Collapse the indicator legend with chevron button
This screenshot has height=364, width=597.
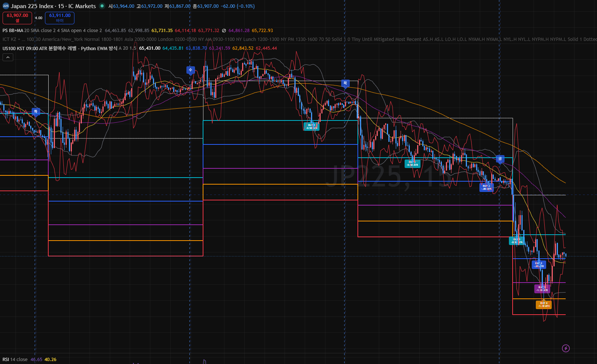click(x=8, y=57)
